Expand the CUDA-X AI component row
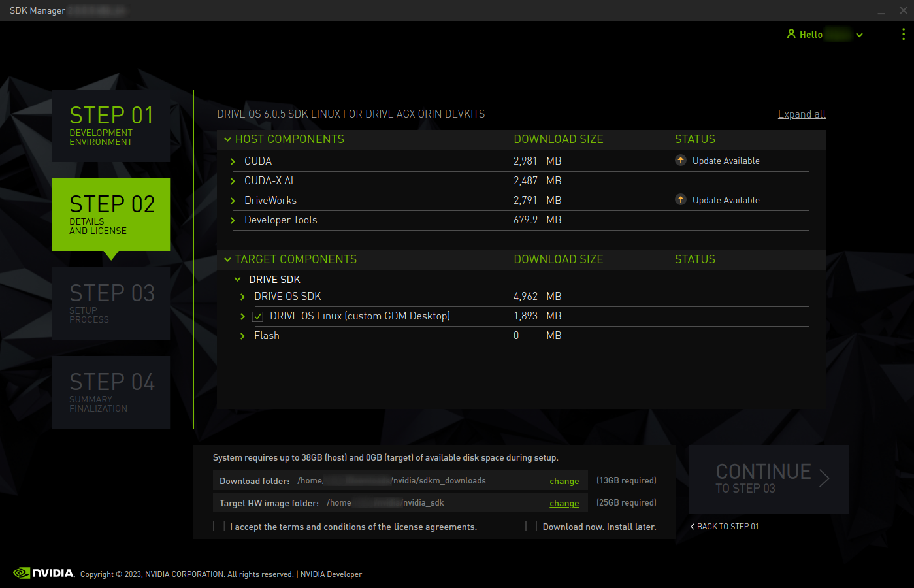 pos(233,181)
